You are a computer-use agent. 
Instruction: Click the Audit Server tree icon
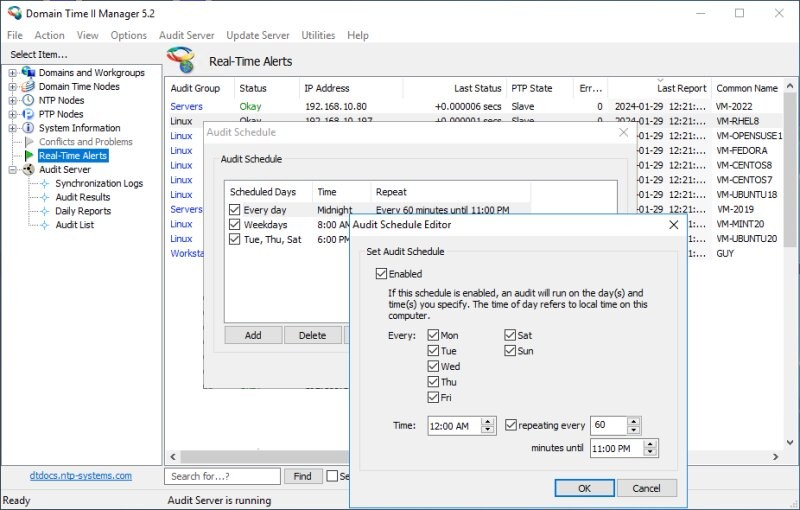click(28, 170)
